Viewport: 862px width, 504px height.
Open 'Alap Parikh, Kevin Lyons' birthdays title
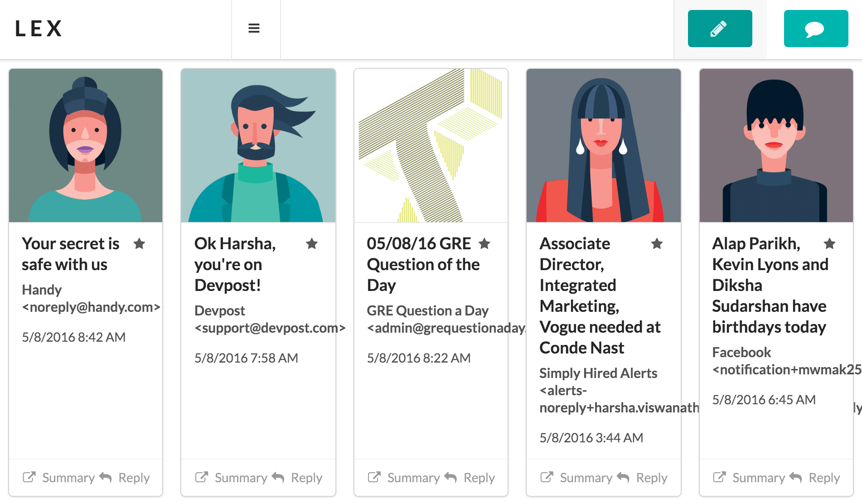[x=770, y=285]
